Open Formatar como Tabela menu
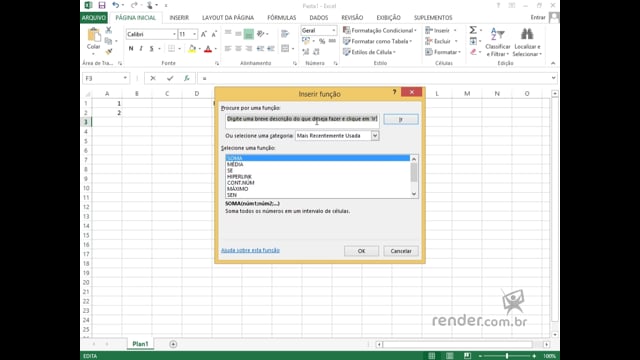This screenshot has height=360, width=640. pyautogui.click(x=377, y=41)
